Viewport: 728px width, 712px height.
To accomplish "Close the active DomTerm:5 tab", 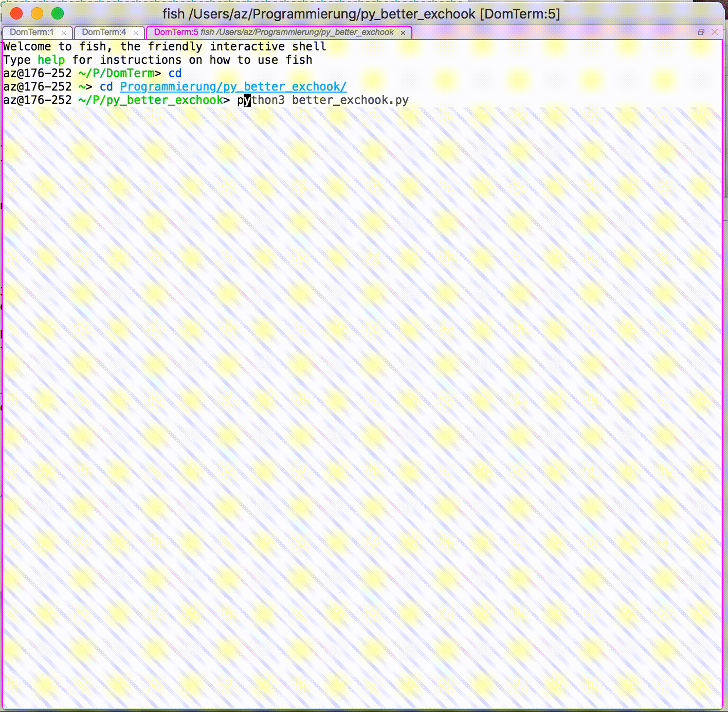I will point(403,33).
